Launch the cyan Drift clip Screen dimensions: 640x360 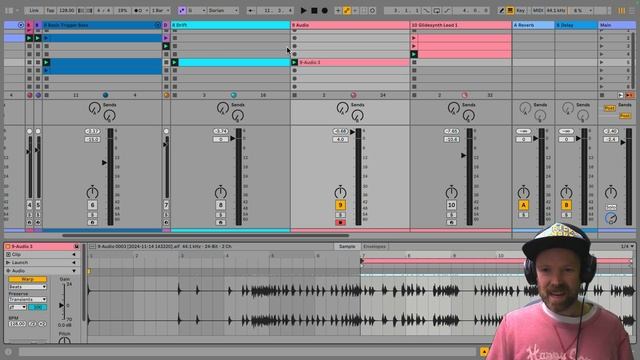pyautogui.click(x=175, y=62)
